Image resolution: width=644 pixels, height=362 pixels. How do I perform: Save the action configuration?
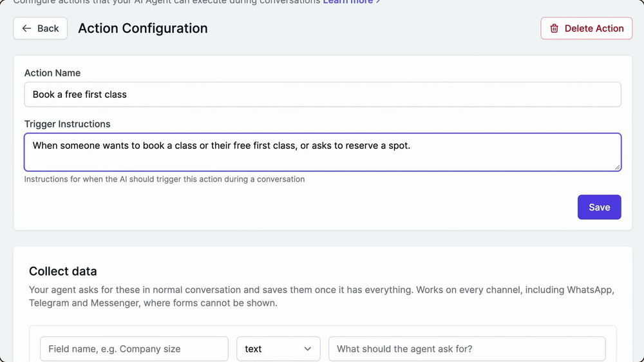pos(599,207)
